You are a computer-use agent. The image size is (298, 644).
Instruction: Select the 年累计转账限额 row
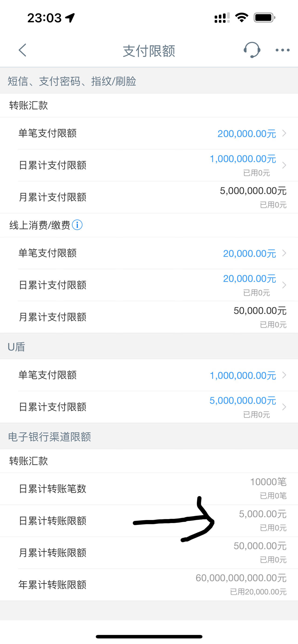coord(149,585)
